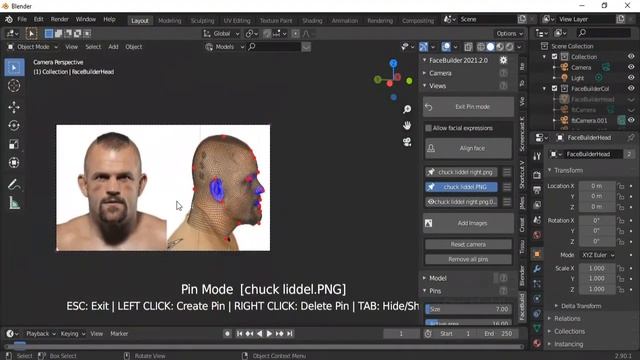Select solid viewport shading mode
The width and height of the screenshot is (640, 360).
pyautogui.click(x=491, y=47)
